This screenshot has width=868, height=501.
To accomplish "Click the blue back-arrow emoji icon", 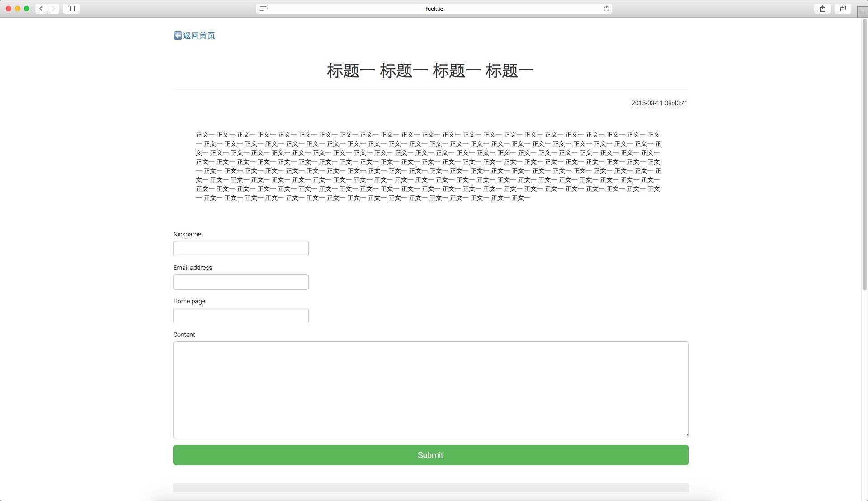I will click(x=178, y=35).
